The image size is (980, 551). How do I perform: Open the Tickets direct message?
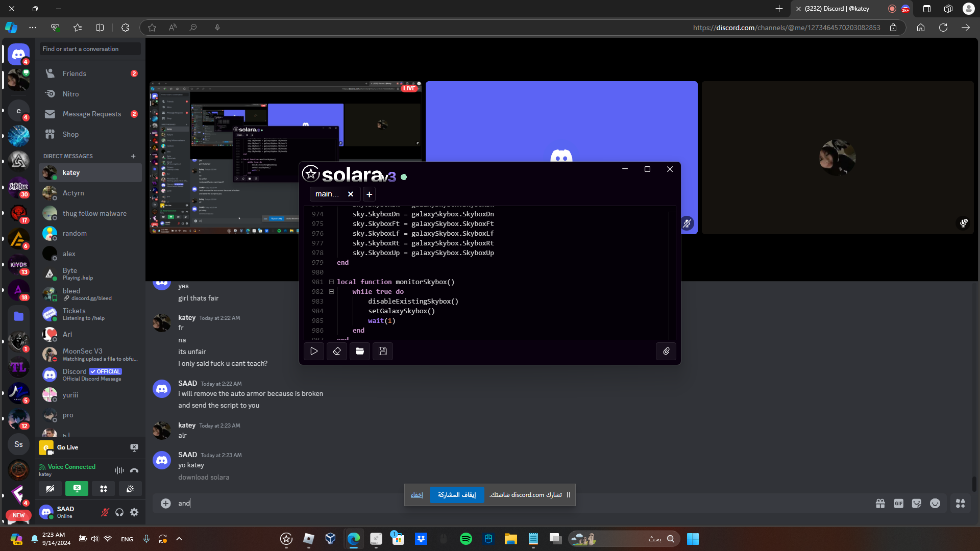[90, 314]
